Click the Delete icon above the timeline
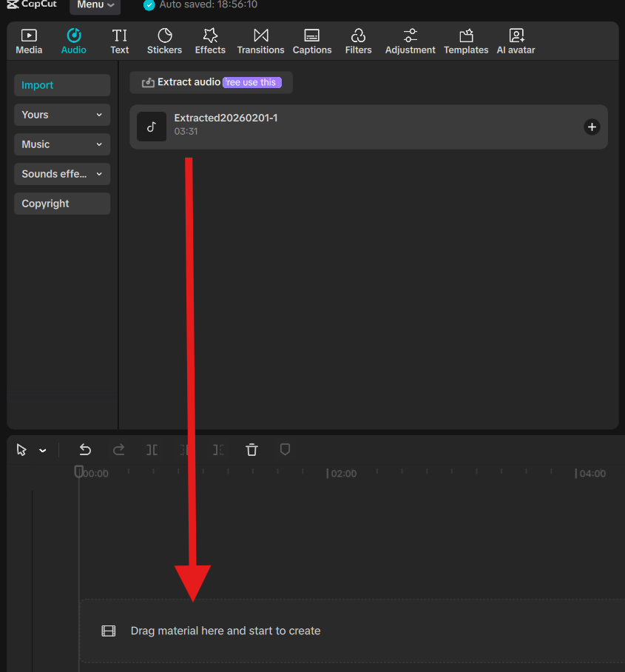 [251, 449]
